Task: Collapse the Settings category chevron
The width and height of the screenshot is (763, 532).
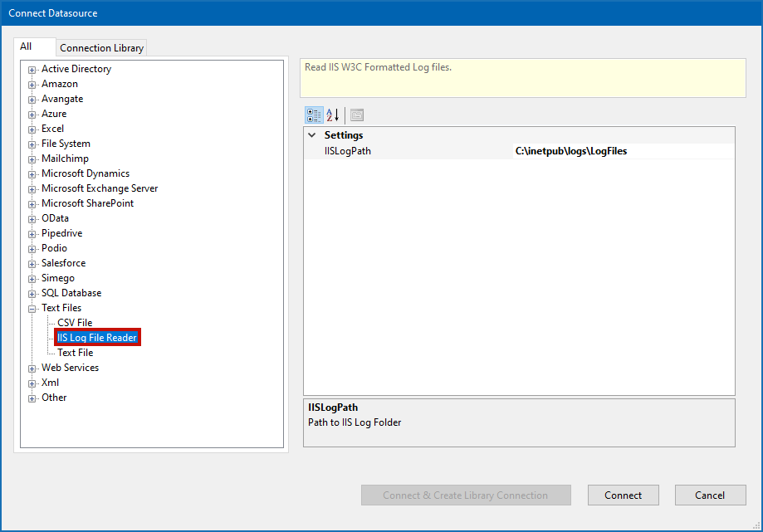Action: pyautogui.click(x=312, y=135)
